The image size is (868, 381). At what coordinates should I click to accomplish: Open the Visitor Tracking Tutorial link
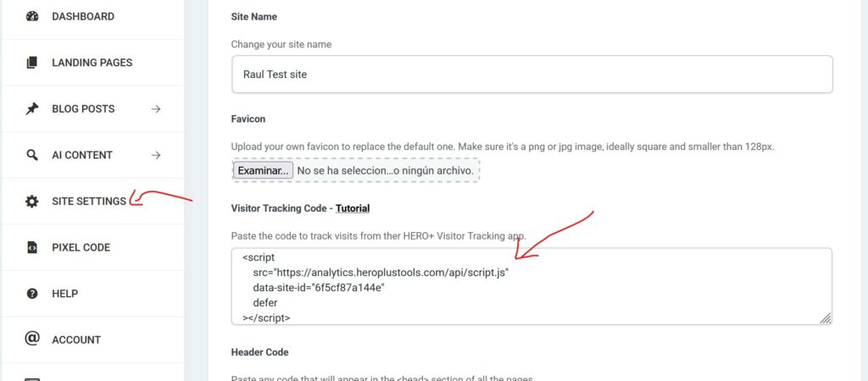coord(353,208)
